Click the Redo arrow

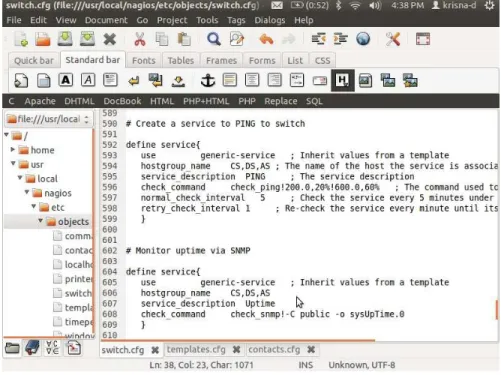coord(289,39)
